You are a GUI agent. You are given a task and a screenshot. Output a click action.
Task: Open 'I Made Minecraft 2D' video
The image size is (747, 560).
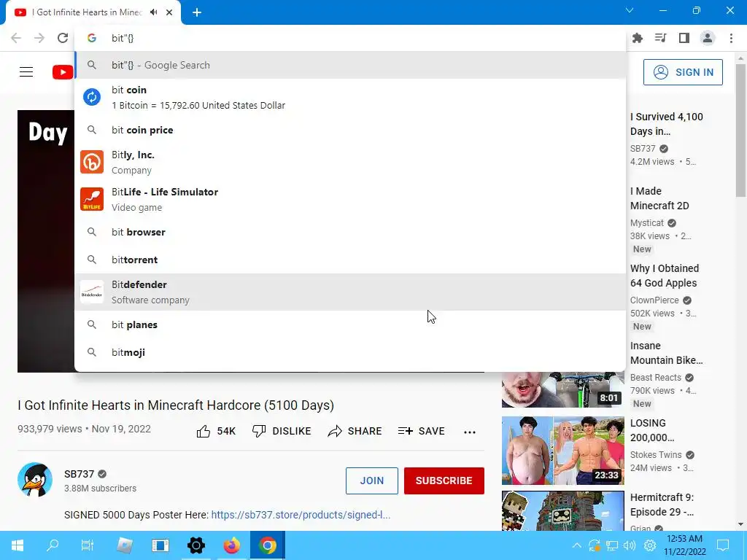(659, 198)
